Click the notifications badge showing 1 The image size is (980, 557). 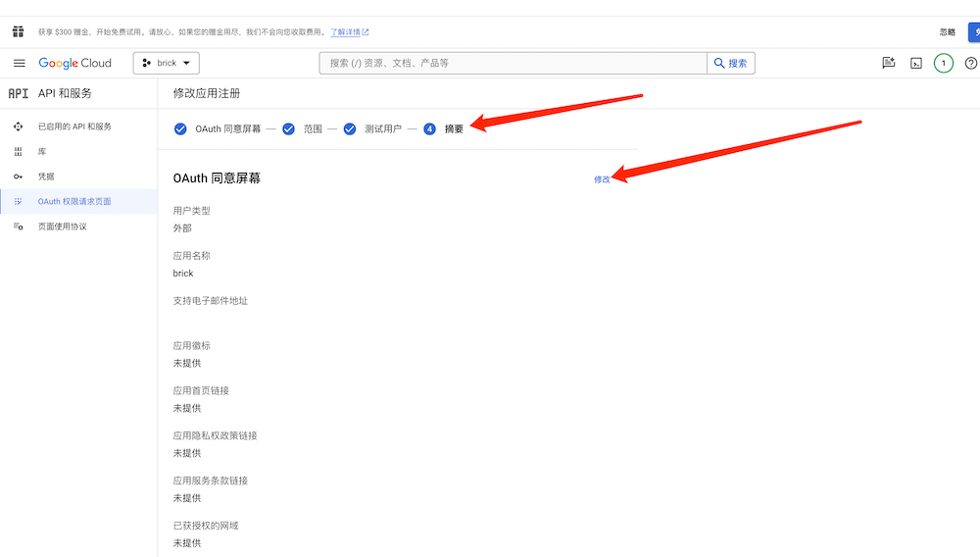(943, 64)
